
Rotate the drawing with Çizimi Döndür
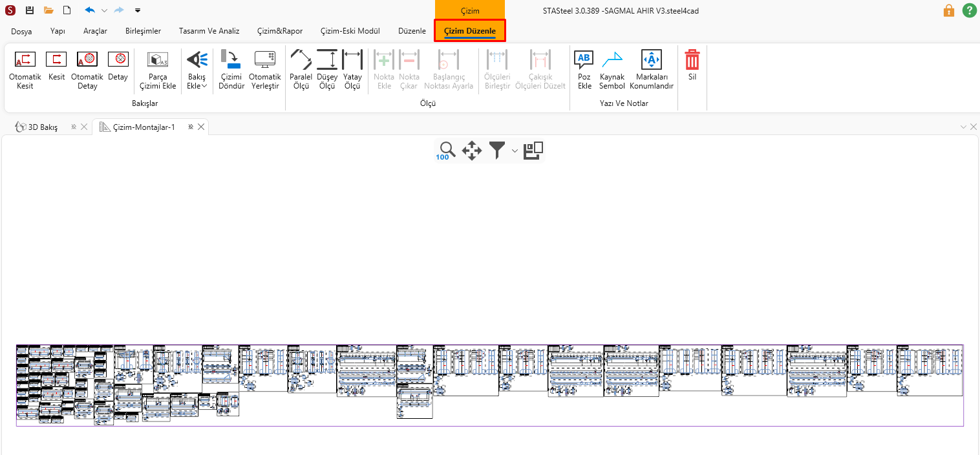(231, 70)
